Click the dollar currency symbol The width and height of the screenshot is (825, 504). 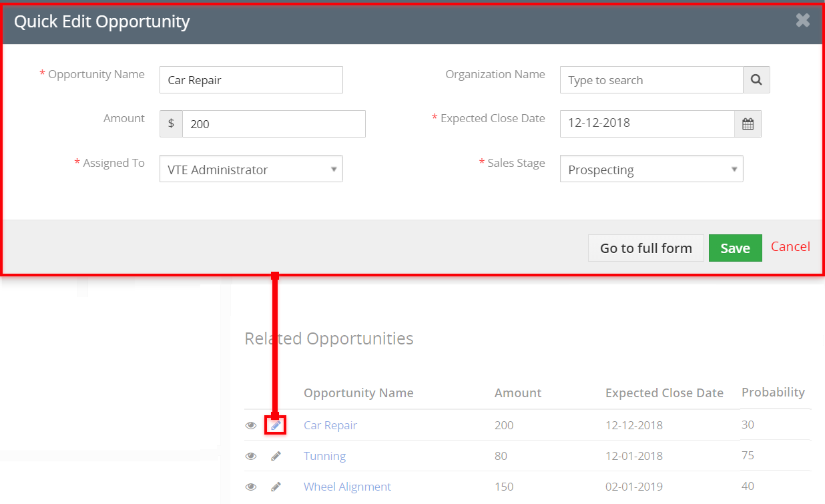pos(171,123)
